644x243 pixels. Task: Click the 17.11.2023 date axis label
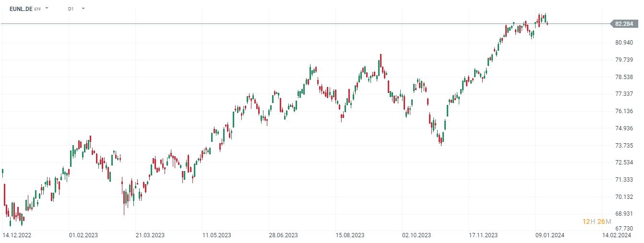[483, 235]
